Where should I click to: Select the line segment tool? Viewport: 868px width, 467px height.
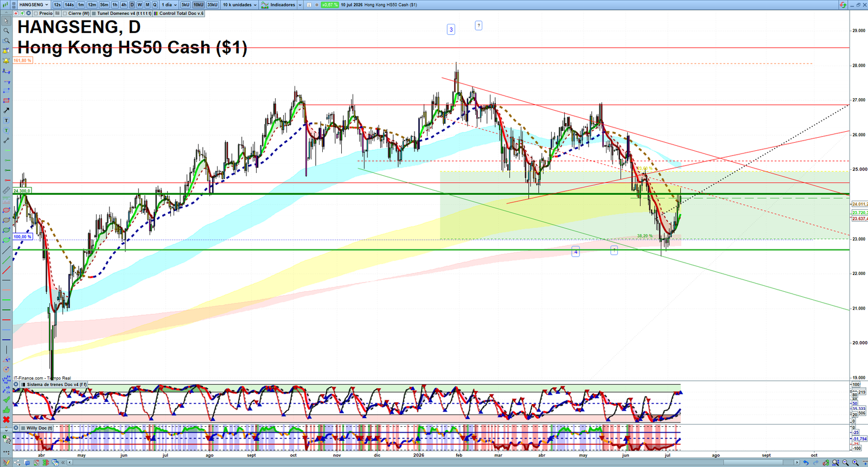click(x=6, y=140)
